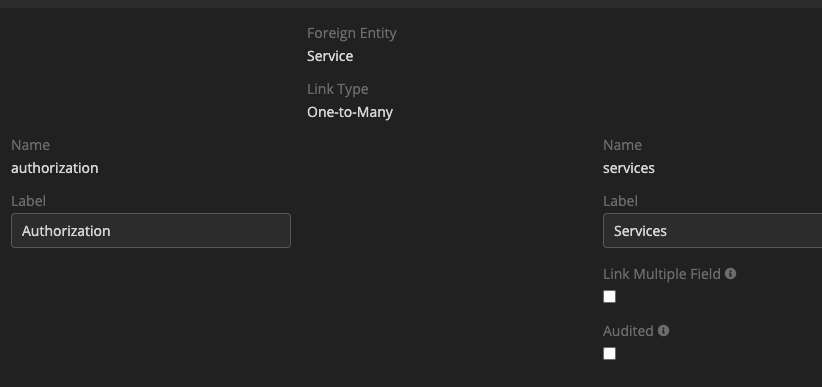
Task: Select the Service foreign entity value
Action: 330,56
